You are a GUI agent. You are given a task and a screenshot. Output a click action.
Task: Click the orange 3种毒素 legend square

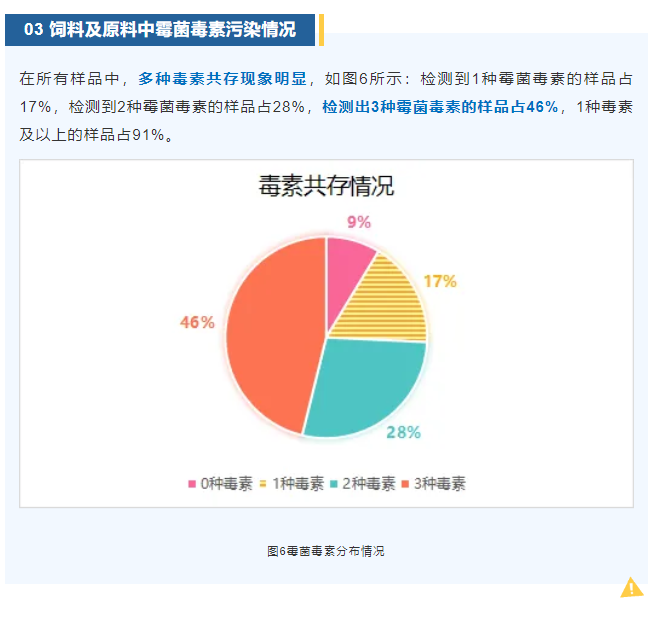coord(405,484)
